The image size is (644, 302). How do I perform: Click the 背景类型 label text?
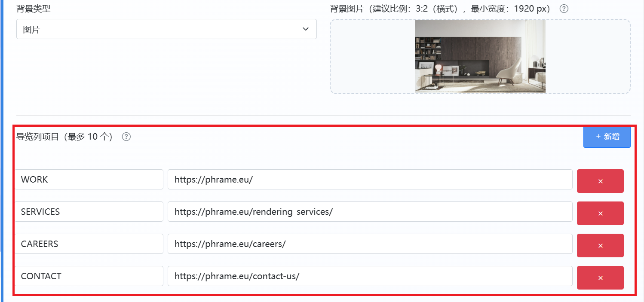coord(33,9)
